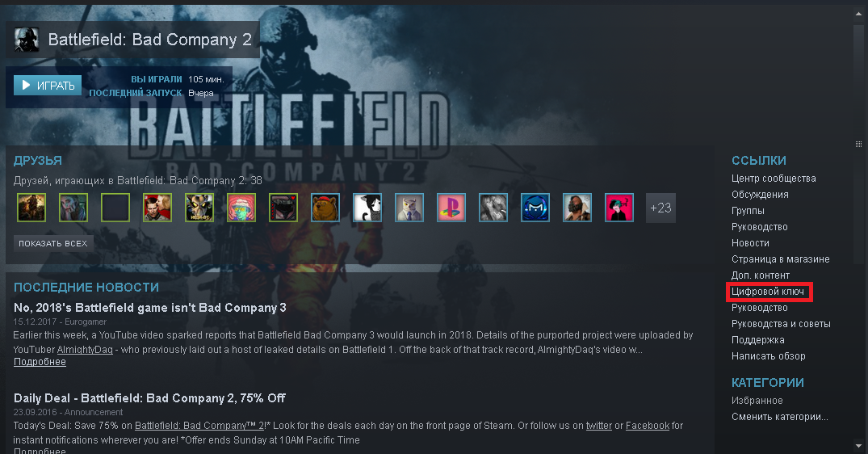Open Страница в магазине link
The image size is (868, 454).
point(780,259)
